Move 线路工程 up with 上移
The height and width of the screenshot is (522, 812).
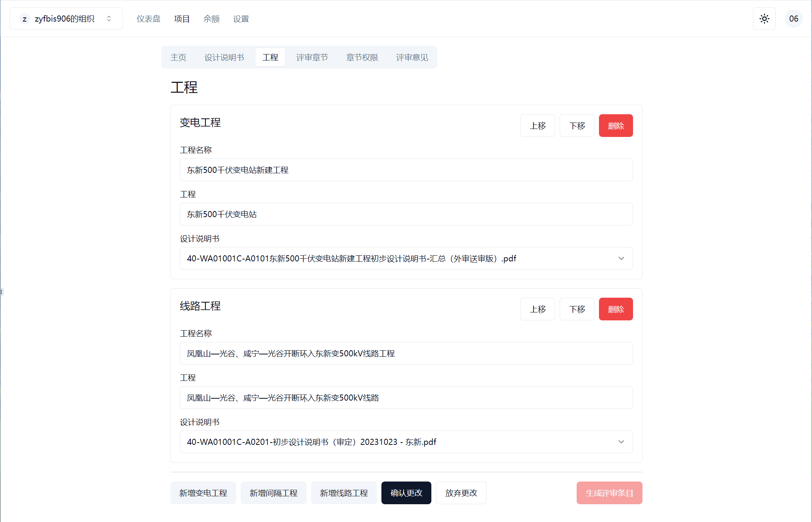537,309
